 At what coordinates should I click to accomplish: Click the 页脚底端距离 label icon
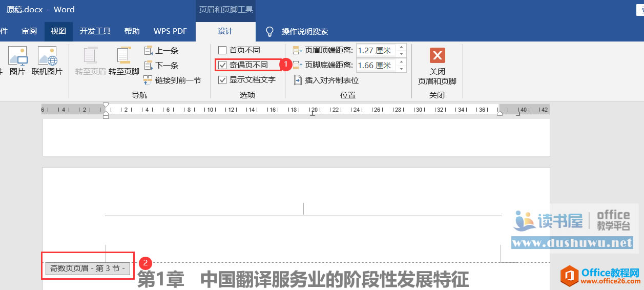[x=297, y=65]
